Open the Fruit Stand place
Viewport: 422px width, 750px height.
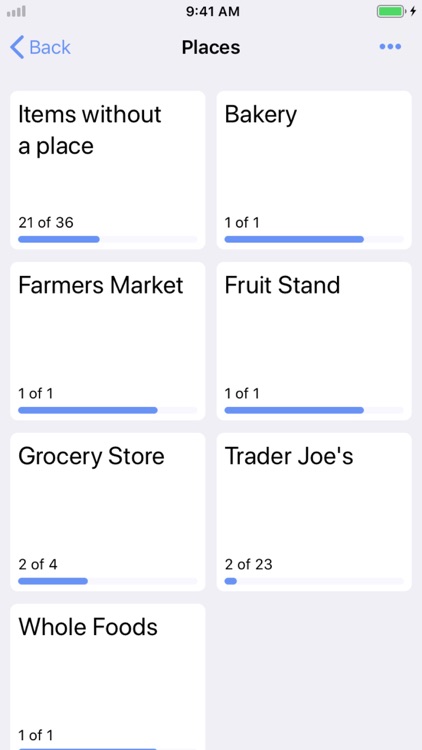[x=314, y=341]
